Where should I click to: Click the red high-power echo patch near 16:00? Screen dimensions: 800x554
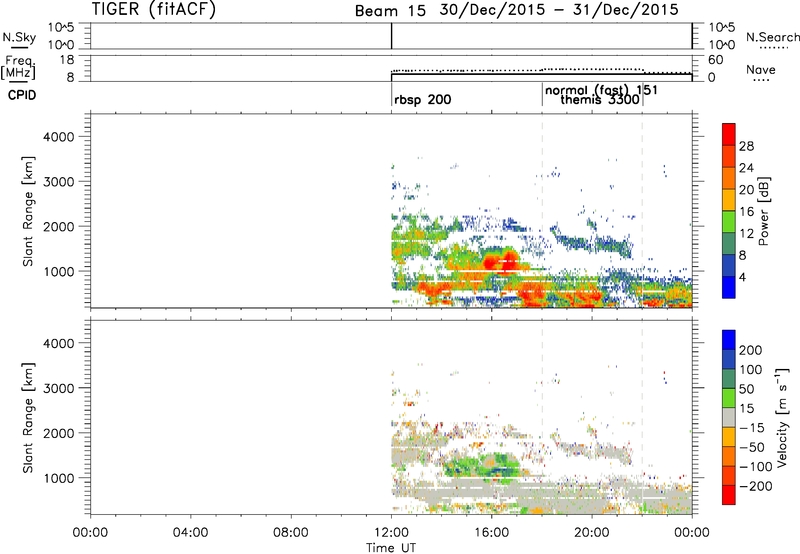point(501,261)
